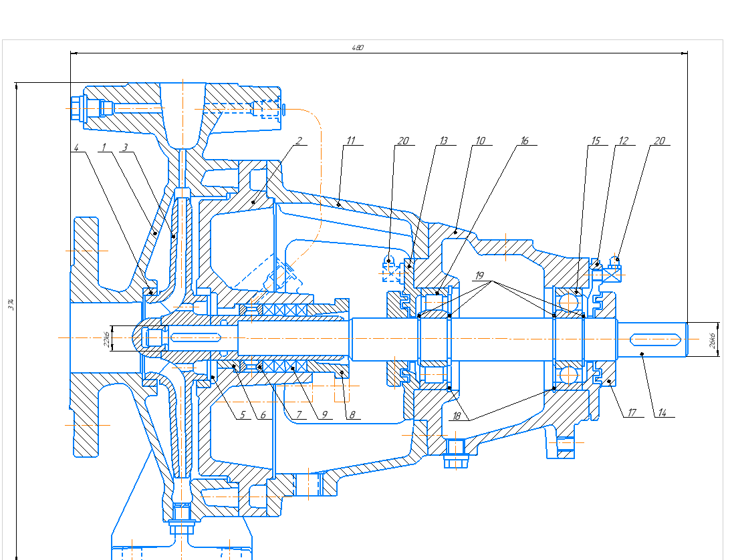Pick part callout number 16
Viewport: 730px width, 560px height.
coord(524,140)
